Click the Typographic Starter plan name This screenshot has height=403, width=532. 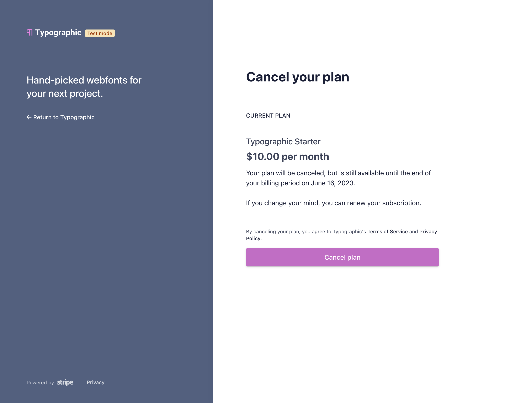[283, 142]
